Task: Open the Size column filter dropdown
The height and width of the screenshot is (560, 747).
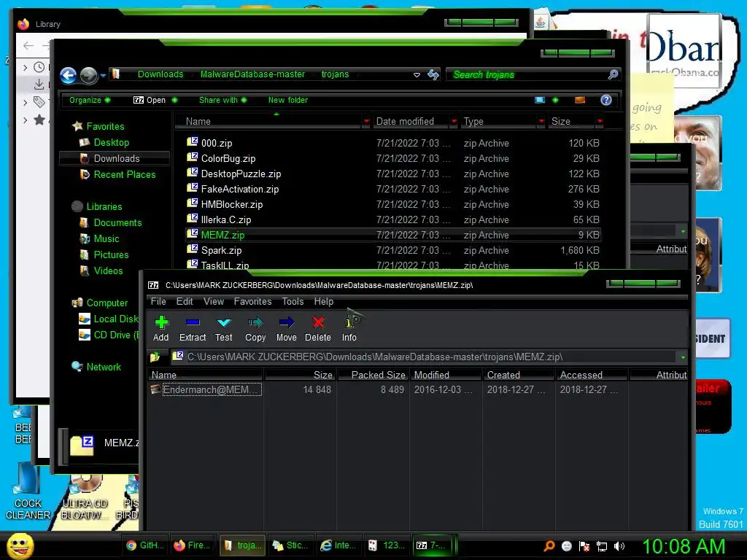Action: [x=600, y=122]
